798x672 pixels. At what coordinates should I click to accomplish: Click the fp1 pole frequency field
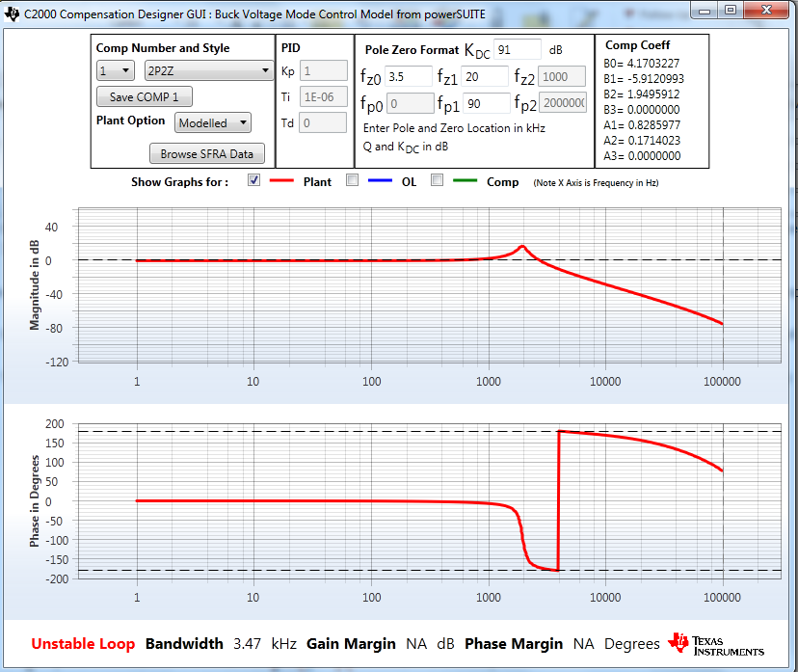[x=487, y=103]
